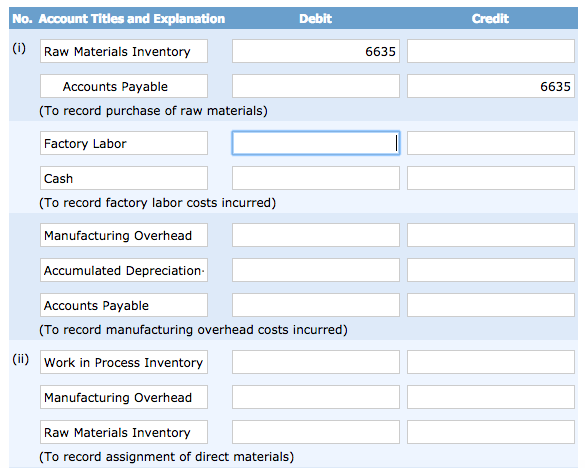Viewport: 585px width, 468px height.
Task: Click the (i) entry number label
Action: coord(19,48)
